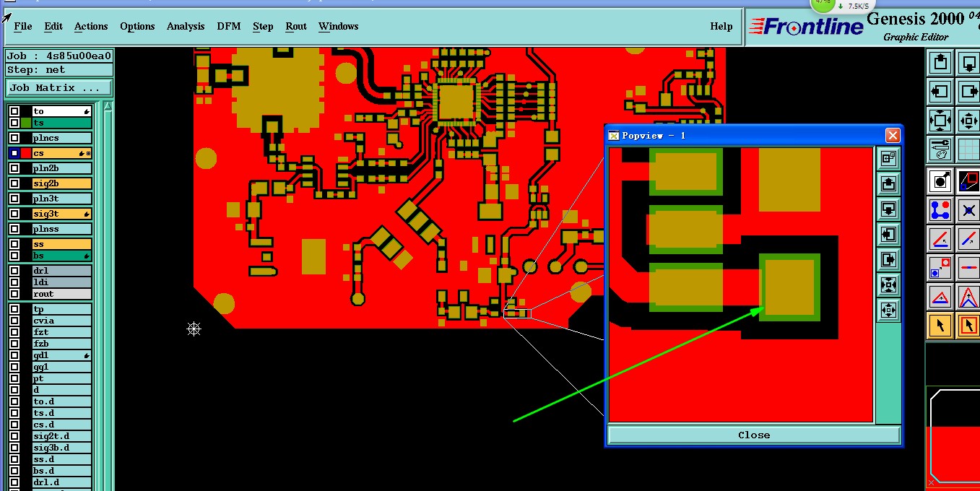
Task: Enable the checkbox for layer plncs
Action: (x=14, y=138)
